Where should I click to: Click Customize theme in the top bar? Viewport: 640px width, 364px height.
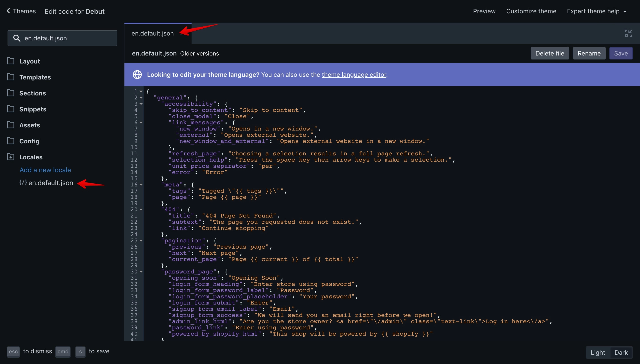tap(531, 11)
